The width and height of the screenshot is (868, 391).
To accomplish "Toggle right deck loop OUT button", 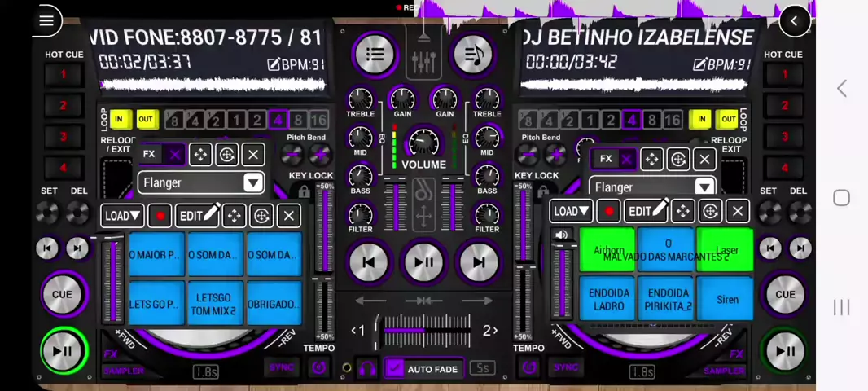I will [x=727, y=120].
